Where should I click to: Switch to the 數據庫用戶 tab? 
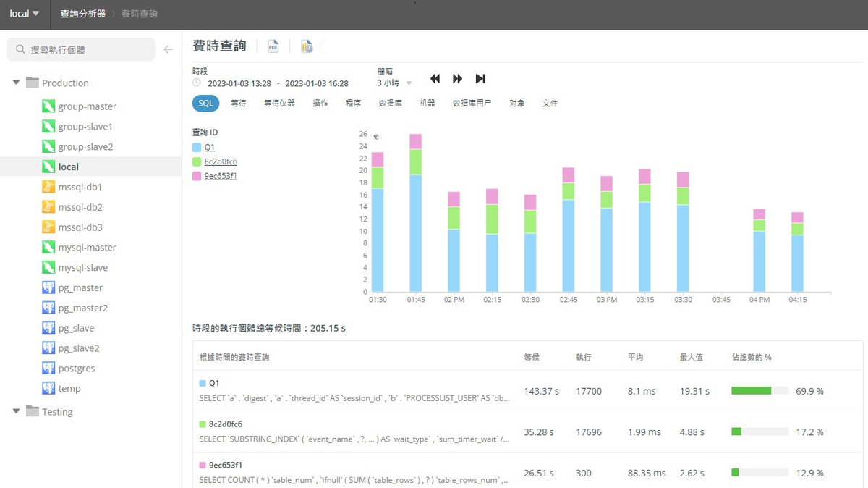coord(472,104)
